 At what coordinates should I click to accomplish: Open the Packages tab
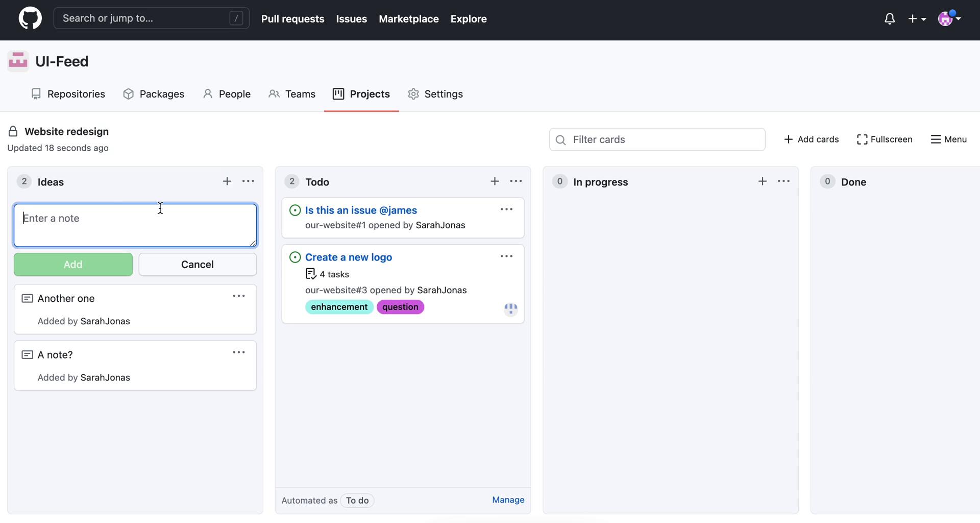154,94
